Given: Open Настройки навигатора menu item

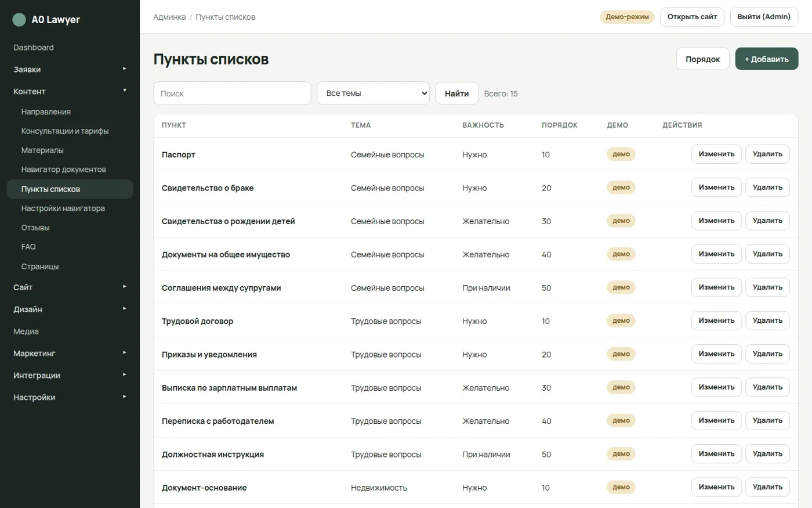Looking at the screenshot, I should tap(70, 208).
